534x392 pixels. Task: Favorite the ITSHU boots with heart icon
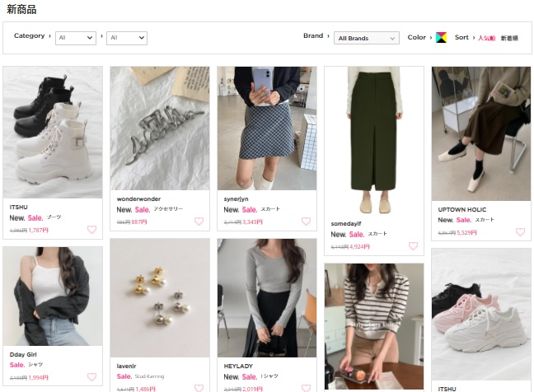(92, 230)
